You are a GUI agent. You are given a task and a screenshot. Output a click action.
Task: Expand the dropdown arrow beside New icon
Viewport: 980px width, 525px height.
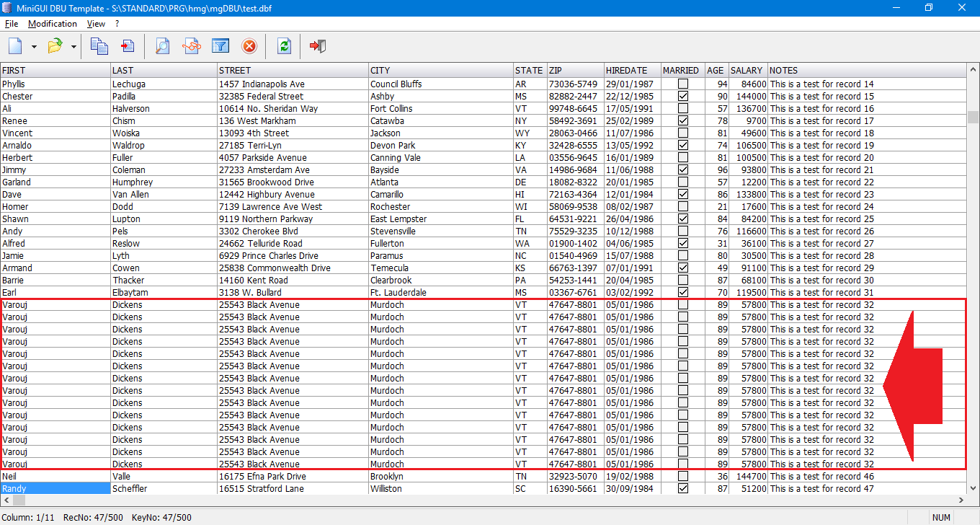(x=34, y=48)
